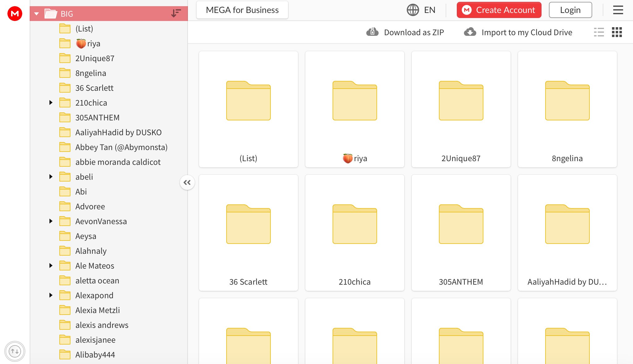The height and width of the screenshot is (364, 633).
Task: Click 210chica folder icon in tree
Action: coord(65,103)
